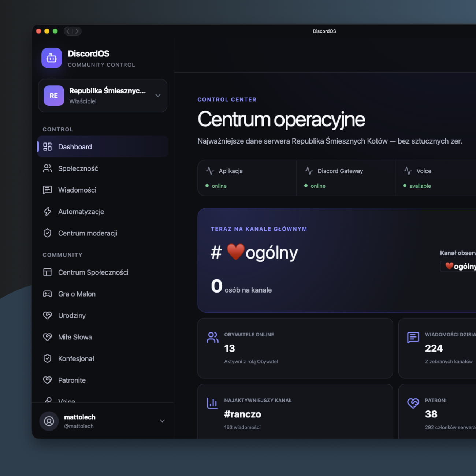Click the #ranczo most active channel
Image resolution: width=476 pixels, height=476 pixels.
[x=243, y=414]
